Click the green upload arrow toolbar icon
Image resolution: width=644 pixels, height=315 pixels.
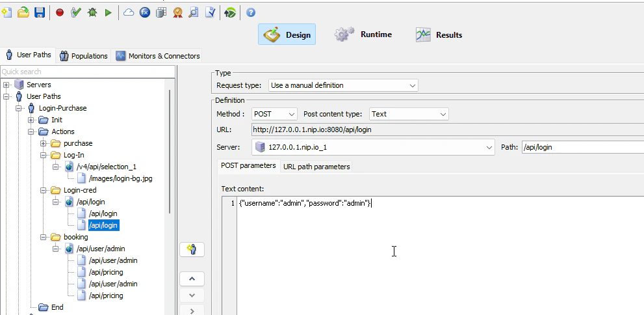click(230, 13)
